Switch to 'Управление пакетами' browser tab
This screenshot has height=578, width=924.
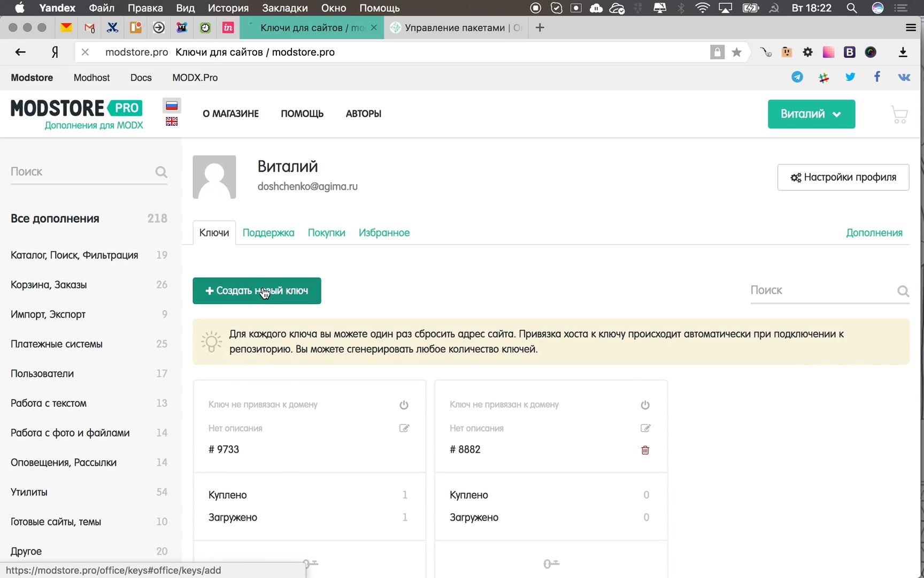click(457, 27)
